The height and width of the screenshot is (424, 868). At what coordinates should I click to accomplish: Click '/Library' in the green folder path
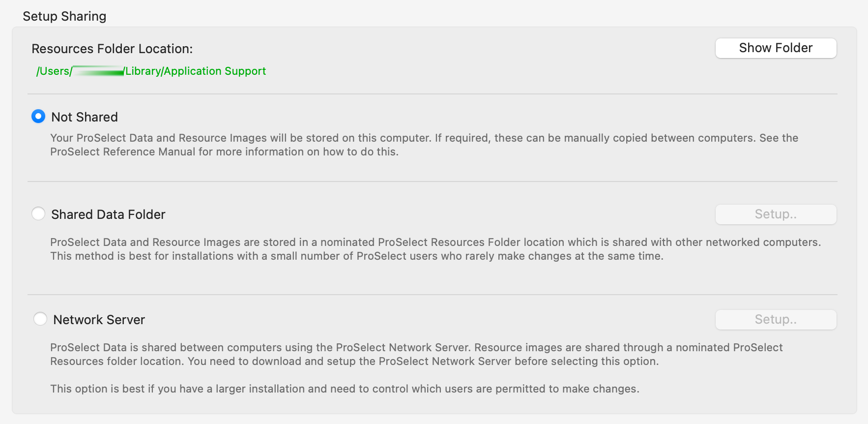click(143, 71)
